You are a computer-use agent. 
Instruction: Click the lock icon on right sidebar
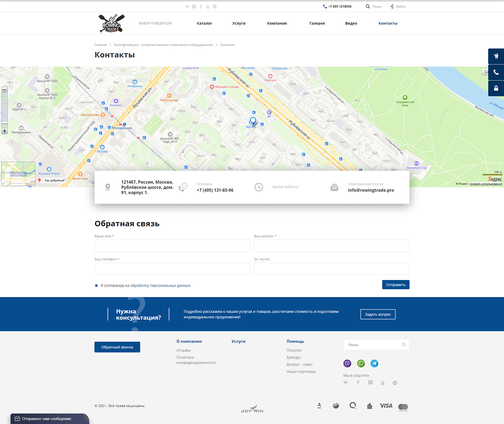click(496, 88)
